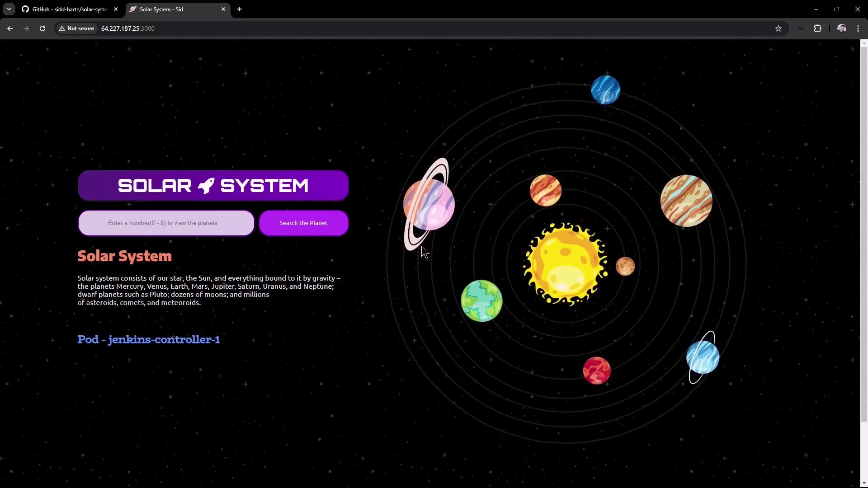Select the small brown Mercury planet
Image resolution: width=868 pixels, height=488 pixels.
pyautogui.click(x=625, y=267)
